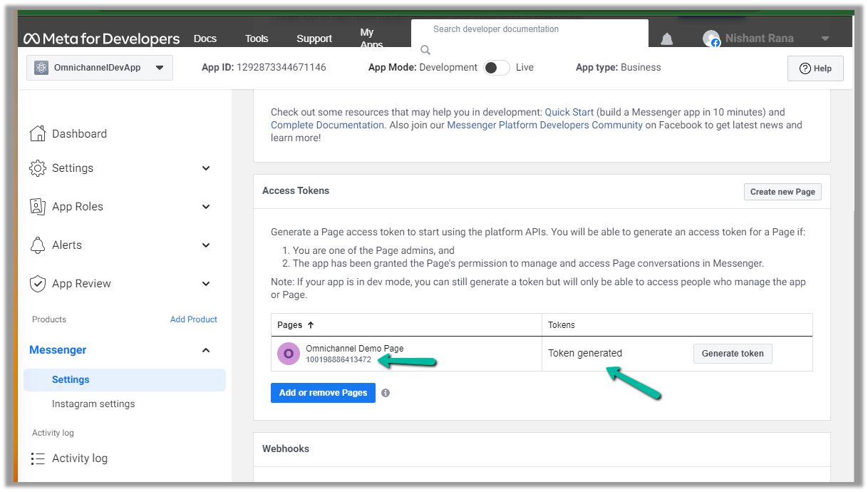Viewport: 868px width, 492px height.
Task: Collapse the Messenger product section
Action: click(206, 350)
